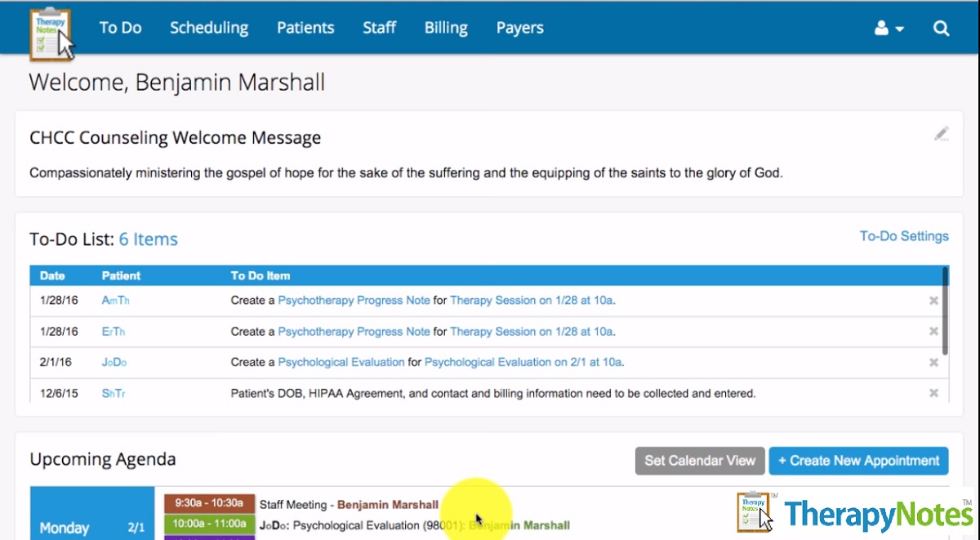Go to the Patients section
Image resolution: width=980 pixels, height=540 pixels.
point(305,28)
